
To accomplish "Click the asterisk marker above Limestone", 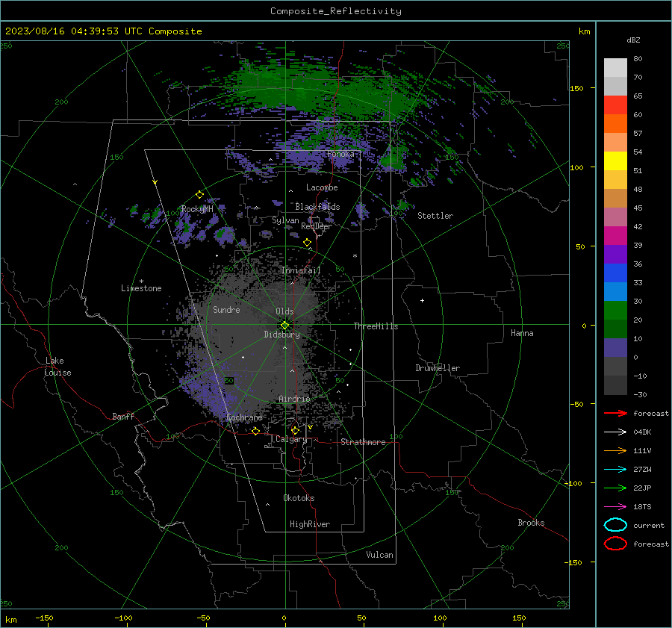I will (x=141, y=282).
